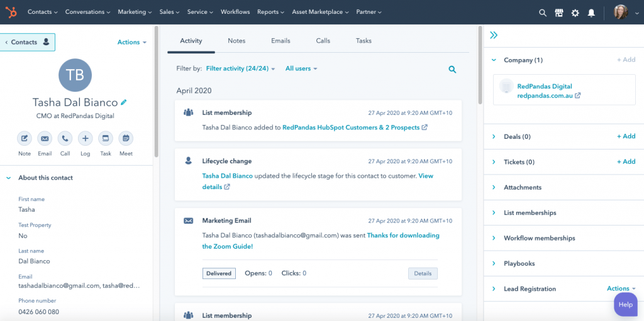Open Filter activity (24/24) dropdown
This screenshot has height=321, width=644.
tap(240, 68)
